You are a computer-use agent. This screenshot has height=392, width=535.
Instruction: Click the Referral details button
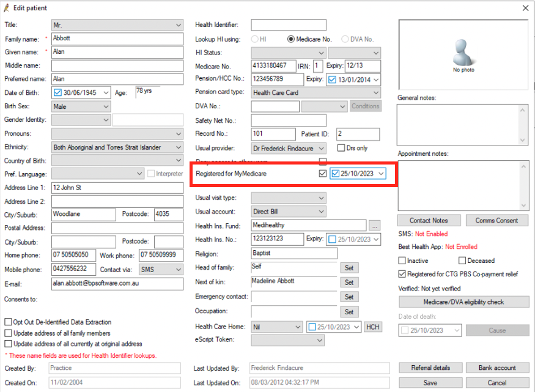(x=430, y=368)
